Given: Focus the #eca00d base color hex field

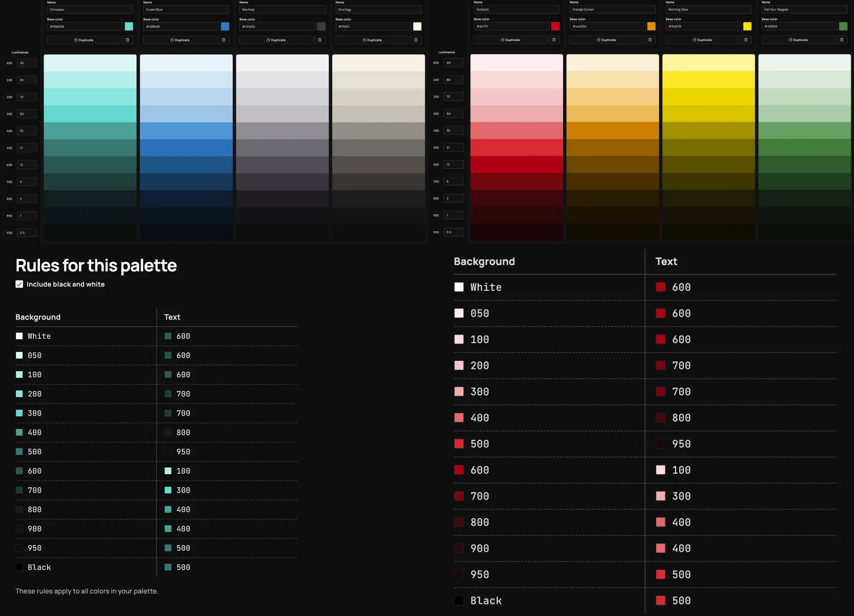Looking at the screenshot, I should point(607,26).
